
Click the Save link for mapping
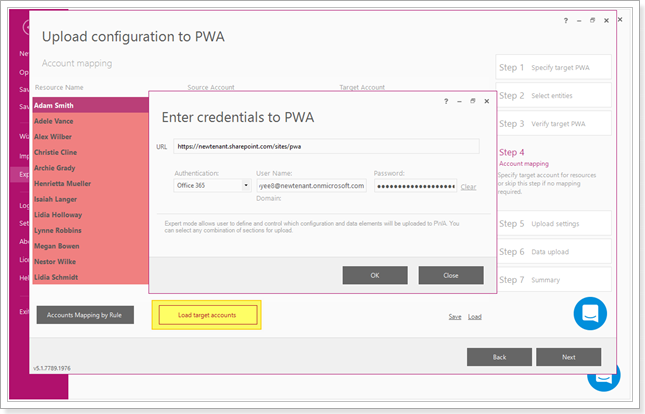point(455,317)
